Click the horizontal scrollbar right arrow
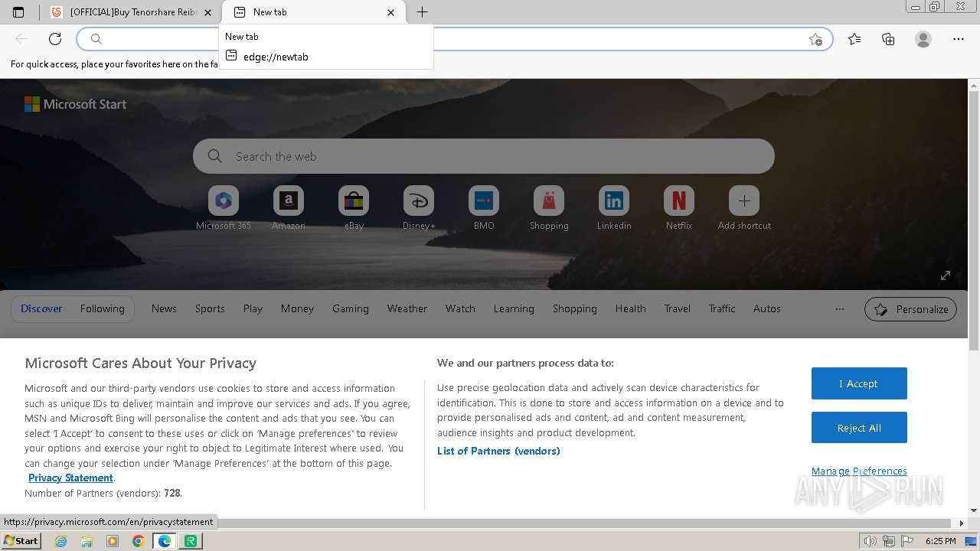This screenshot has height=551, width=980. [962, 523]
